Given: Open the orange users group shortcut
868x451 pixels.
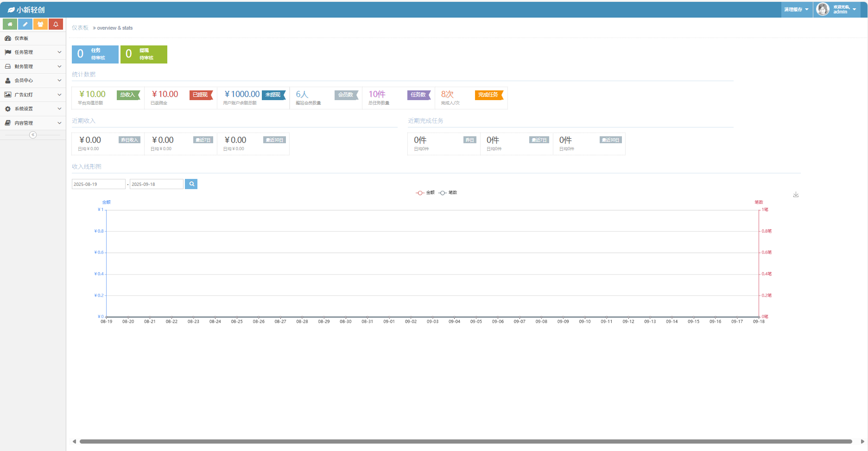Looking at the screenshot, I should 40,24.
